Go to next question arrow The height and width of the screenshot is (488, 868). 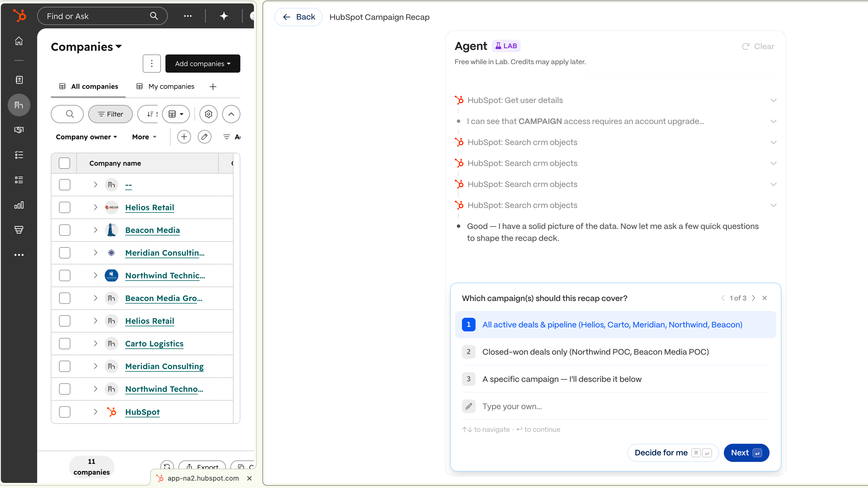(x=753, y=298)
